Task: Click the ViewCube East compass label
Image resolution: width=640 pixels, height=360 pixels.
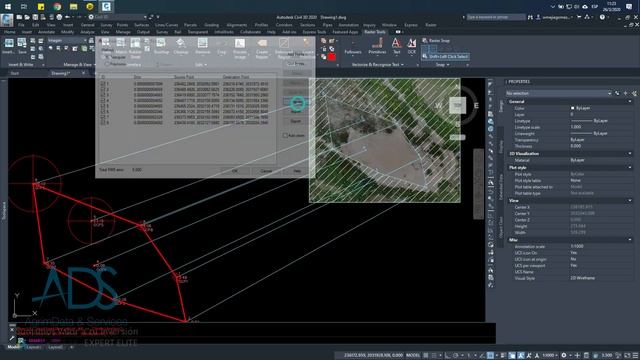Action: click(x=476, y=105)
